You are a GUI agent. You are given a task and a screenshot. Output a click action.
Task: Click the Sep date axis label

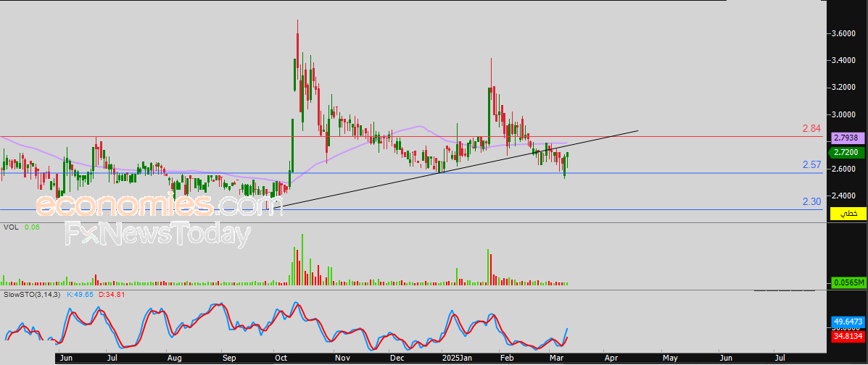coord(230,358)
